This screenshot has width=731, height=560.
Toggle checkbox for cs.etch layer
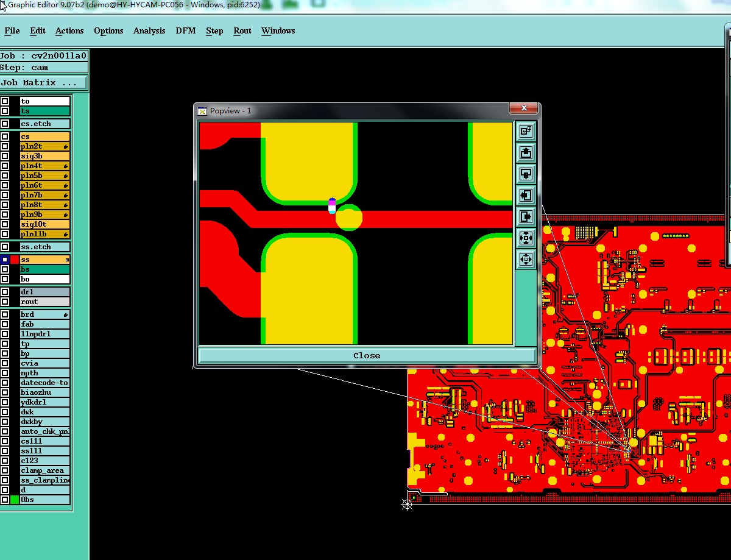[x=5, y=124]
